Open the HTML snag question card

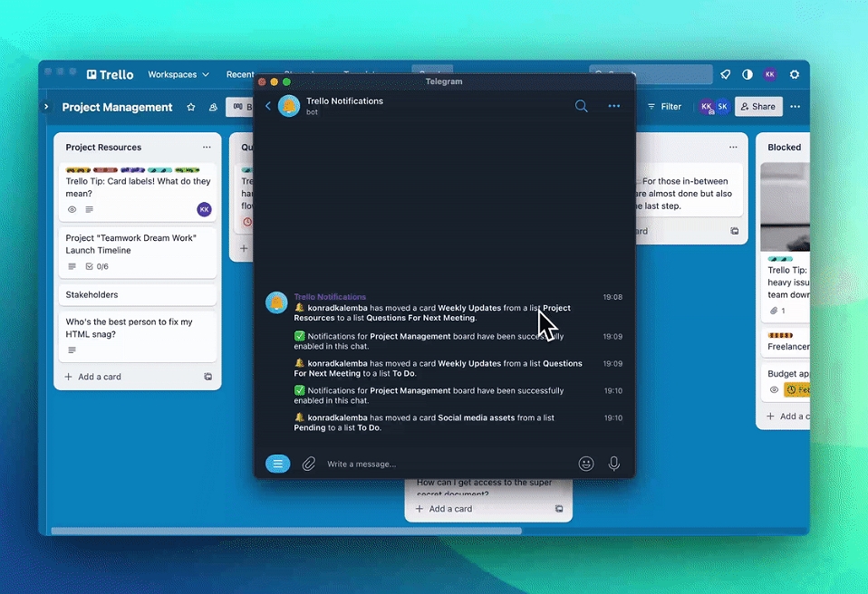pyautogui.click(x=138, y=336)
